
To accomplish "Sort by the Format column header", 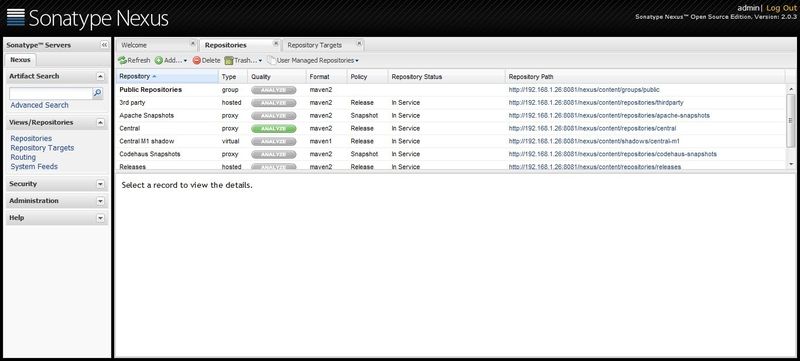I will coord(326,76).
